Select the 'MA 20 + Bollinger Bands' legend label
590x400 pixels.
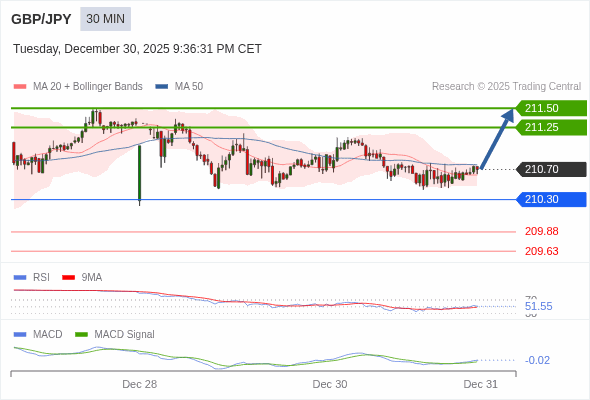[88, 87]
